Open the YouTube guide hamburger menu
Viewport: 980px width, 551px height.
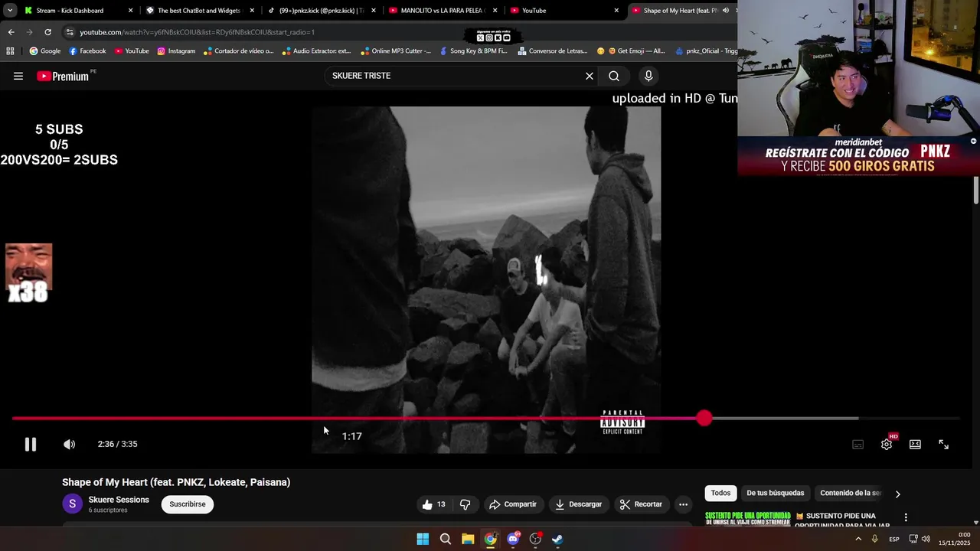point(18,76)
